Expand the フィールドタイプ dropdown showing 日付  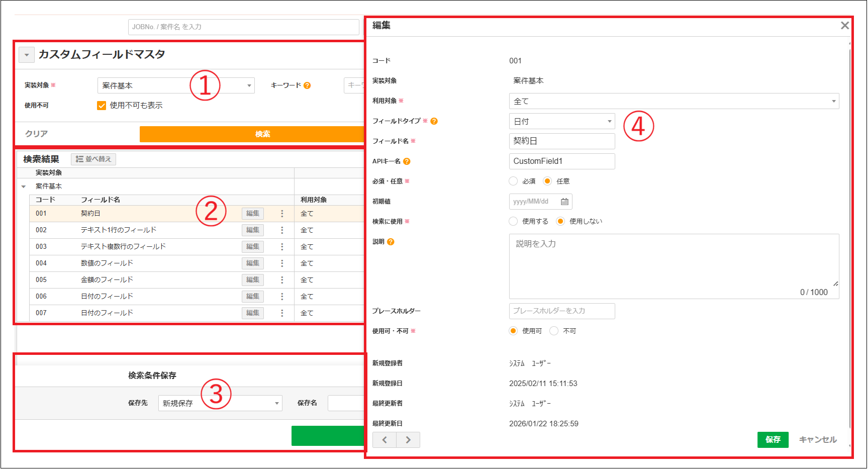(x=561, y=121)
